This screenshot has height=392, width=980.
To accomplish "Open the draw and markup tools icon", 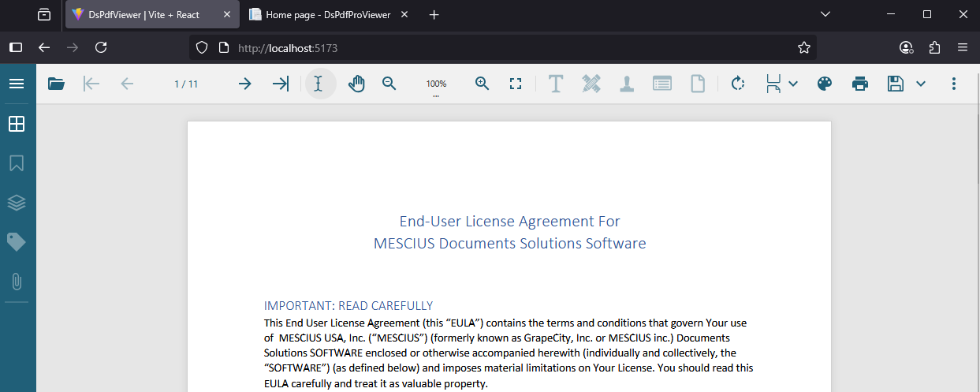I will pos(591,84).
